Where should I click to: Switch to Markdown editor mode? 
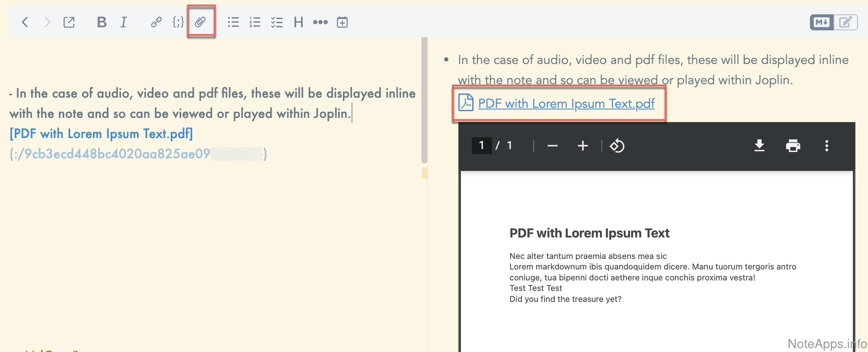click(821, 22)
